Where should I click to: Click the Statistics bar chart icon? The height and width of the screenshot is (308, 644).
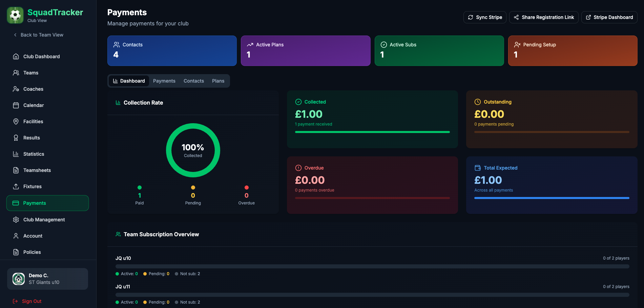click(16, 154)
